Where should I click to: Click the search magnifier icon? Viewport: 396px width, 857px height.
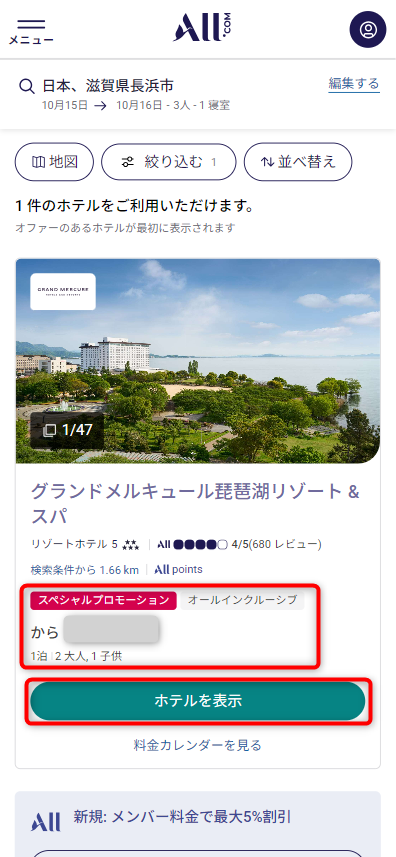click(27, 86)
